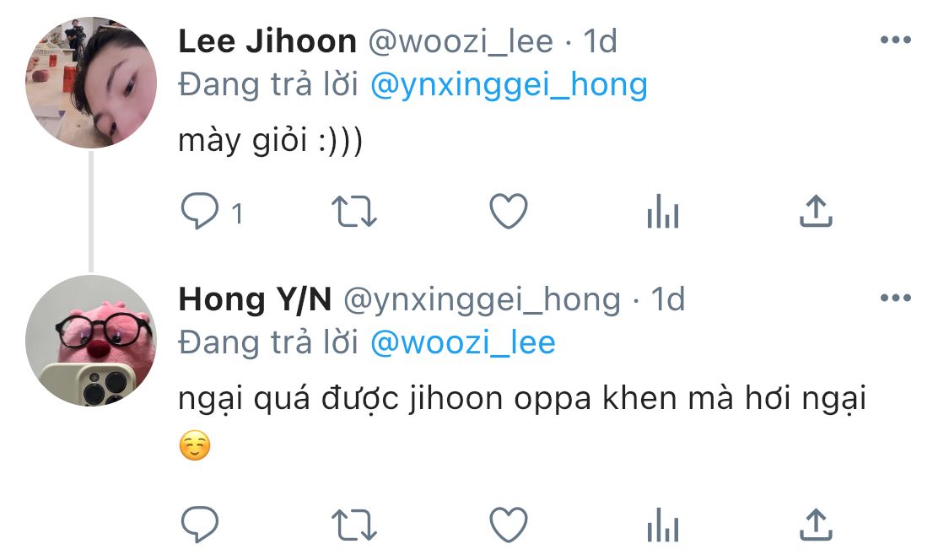Open more options for Lee Jihoon's tweet
Image resolution: width=949 pixels, height=560 pixels.
tap(896, 40)
